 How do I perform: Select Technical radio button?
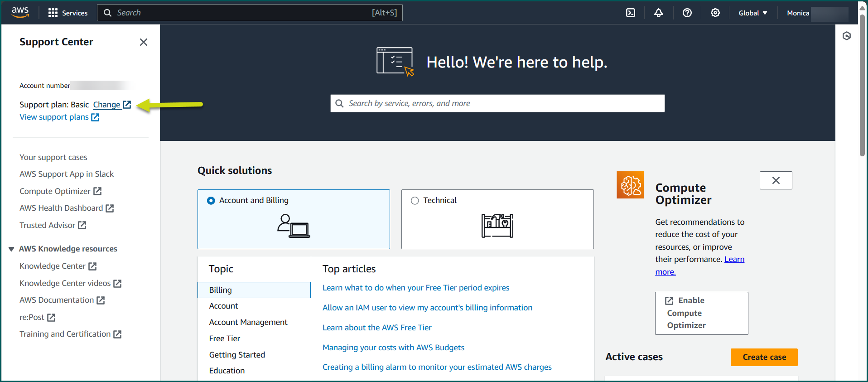[x=415, y=201]
